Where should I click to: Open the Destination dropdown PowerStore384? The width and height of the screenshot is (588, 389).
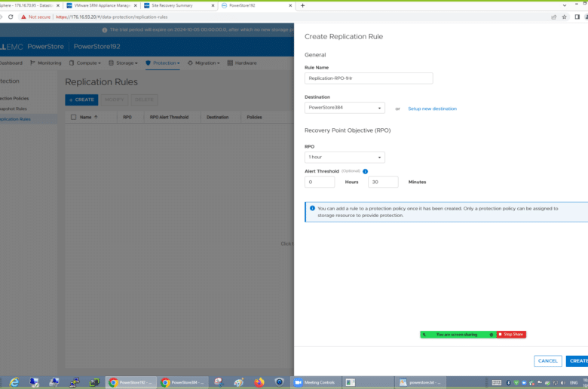345,108
